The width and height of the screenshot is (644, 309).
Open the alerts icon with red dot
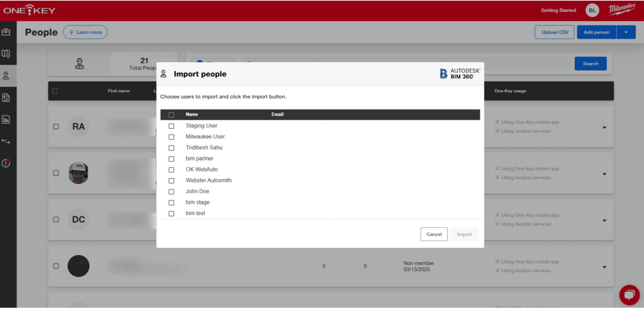(6, 163)
